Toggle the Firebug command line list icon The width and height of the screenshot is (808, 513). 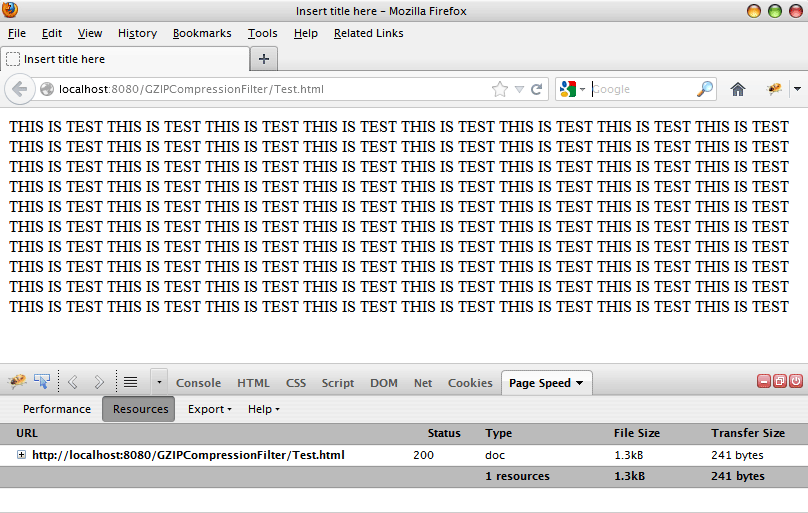coord(130,382)
